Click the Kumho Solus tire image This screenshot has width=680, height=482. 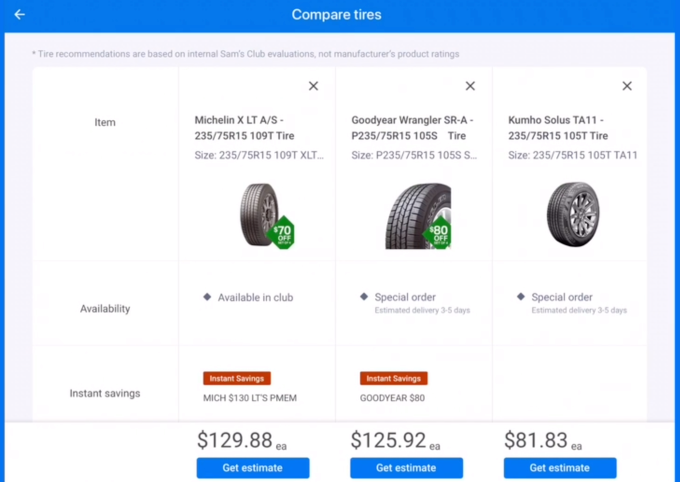point(572,212)
